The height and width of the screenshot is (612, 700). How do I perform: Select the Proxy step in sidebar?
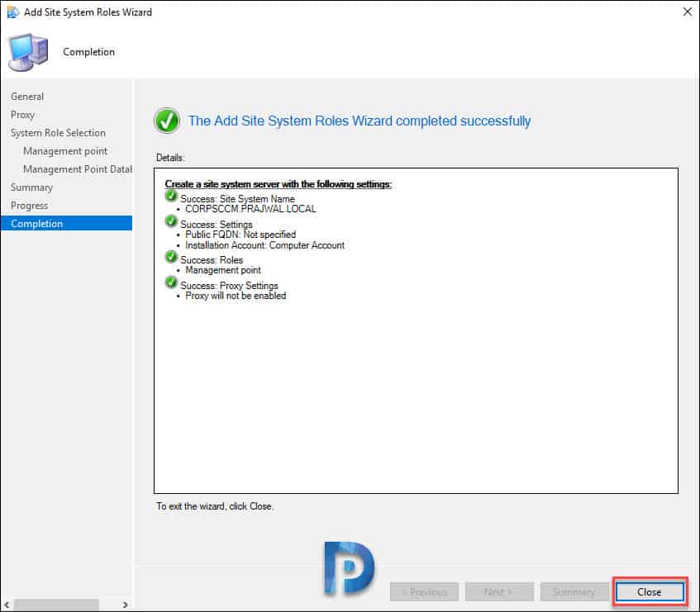(22, 115)
